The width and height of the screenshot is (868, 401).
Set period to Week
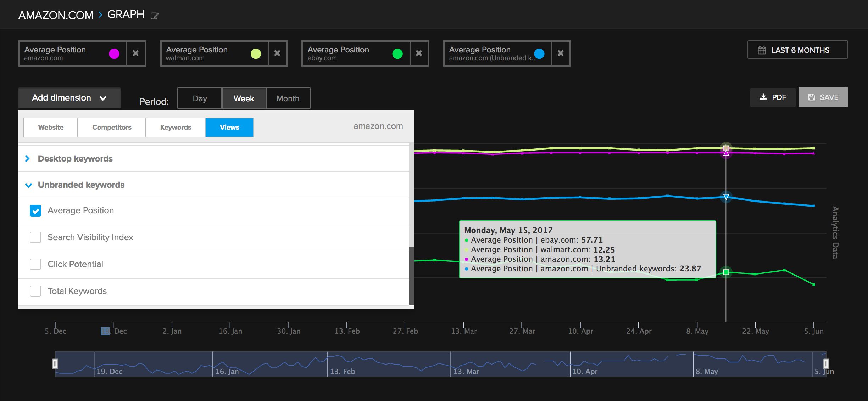(x=244, y=98)
